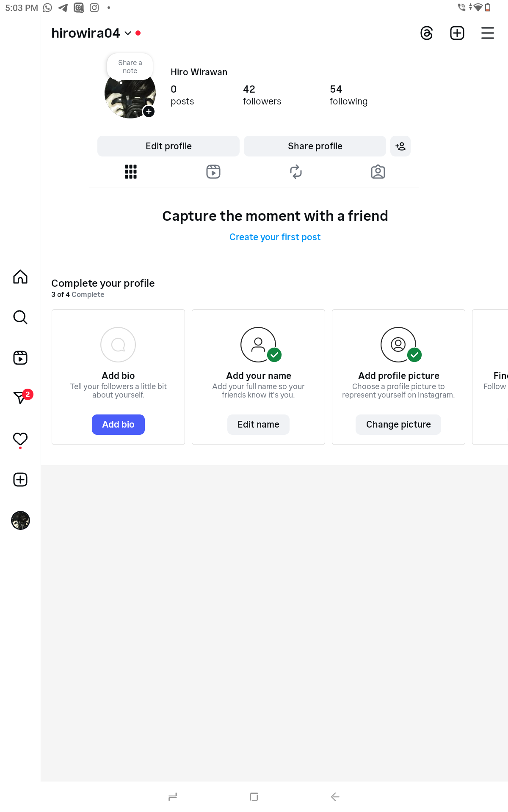The height and width of the screenshot is (812, 508).
Task: Open Reels from the sidebar
Action: click(x=20, y=358)
